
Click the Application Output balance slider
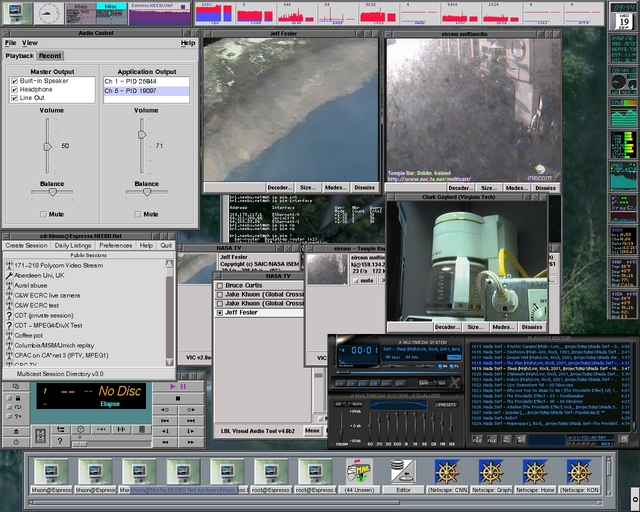click(147, 192)
